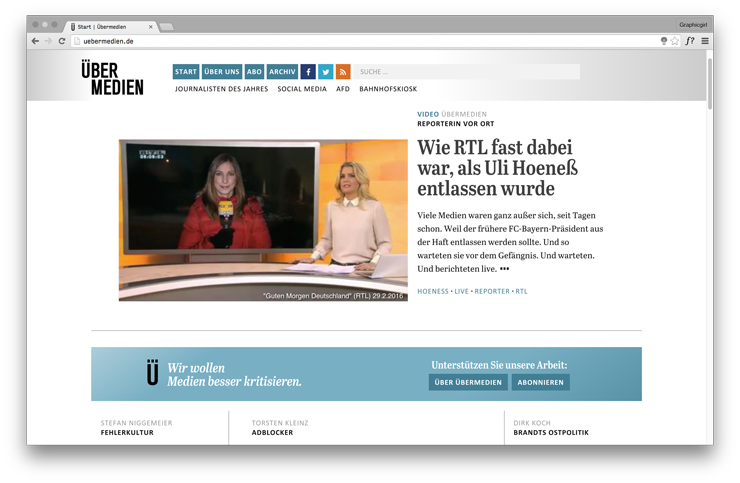Expand article with the three dots

pos(505,269)
